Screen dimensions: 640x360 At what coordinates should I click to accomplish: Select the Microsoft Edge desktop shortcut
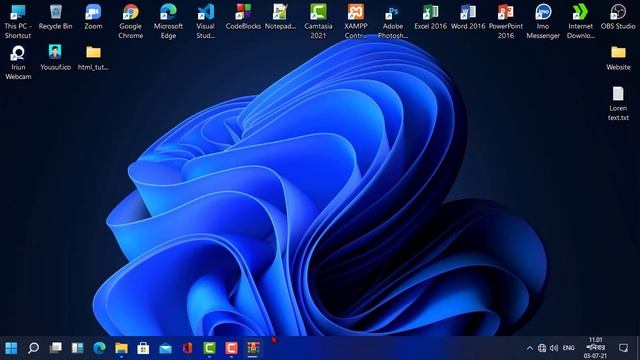[x=168, y=21]
